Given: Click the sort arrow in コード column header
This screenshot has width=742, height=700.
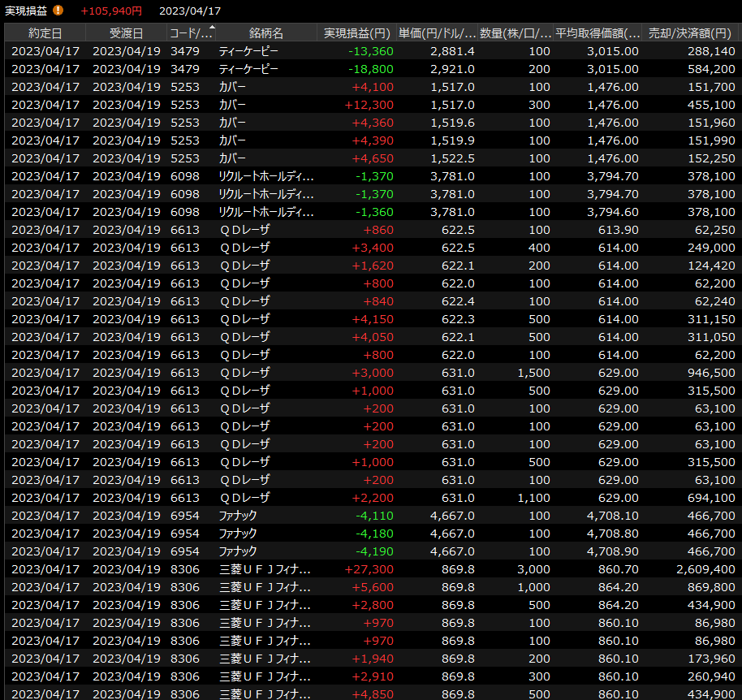Looking at the screenshot, I should click(213, 28).
